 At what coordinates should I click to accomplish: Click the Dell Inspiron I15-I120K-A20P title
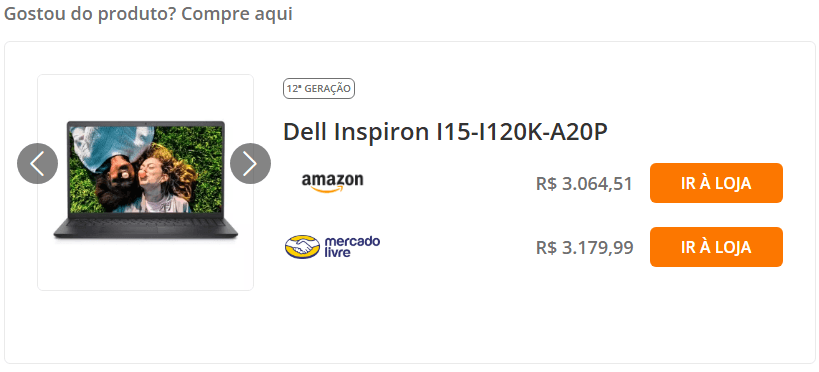pyautogui.click(x=446, y=133)
